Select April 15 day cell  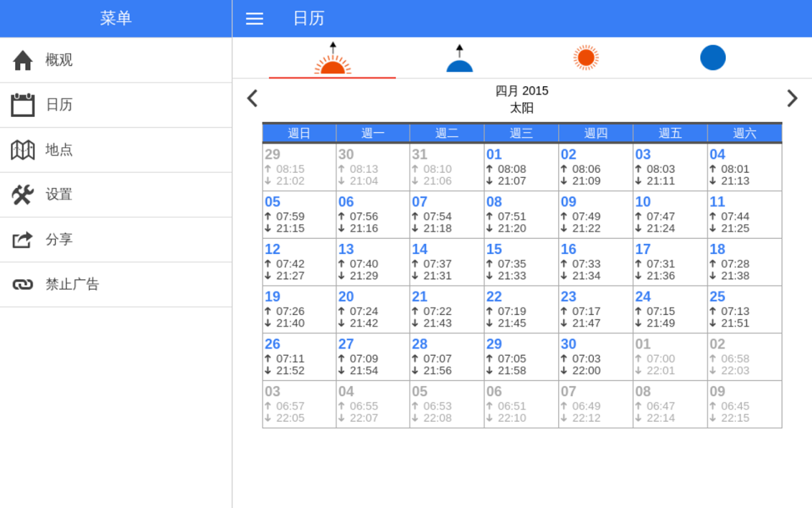point(521,262)
